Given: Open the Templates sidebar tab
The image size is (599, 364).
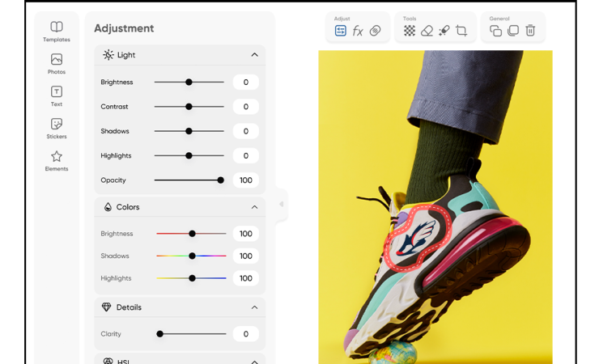Looking at the screenshot, I should 57,32.
